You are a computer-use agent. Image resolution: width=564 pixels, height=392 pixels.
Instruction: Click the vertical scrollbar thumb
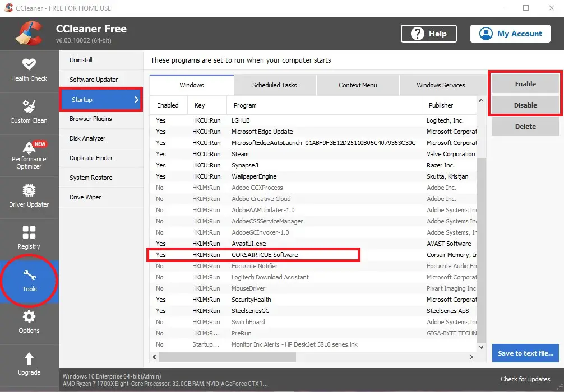(481, 250)
